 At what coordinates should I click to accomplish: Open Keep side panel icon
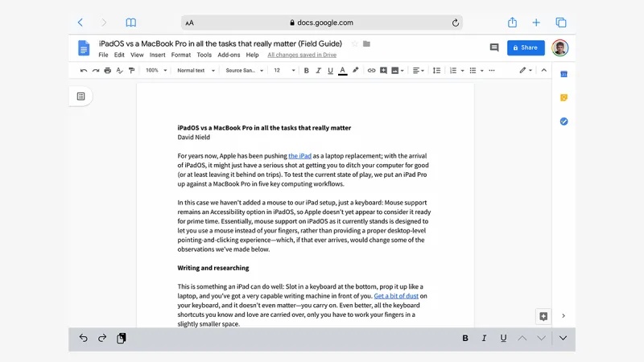coord(563,97)
